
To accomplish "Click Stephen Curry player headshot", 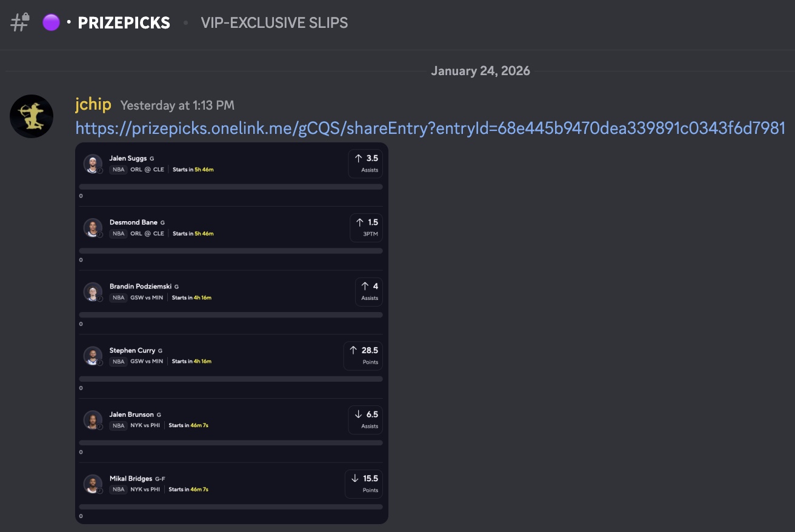I will 93,356.
